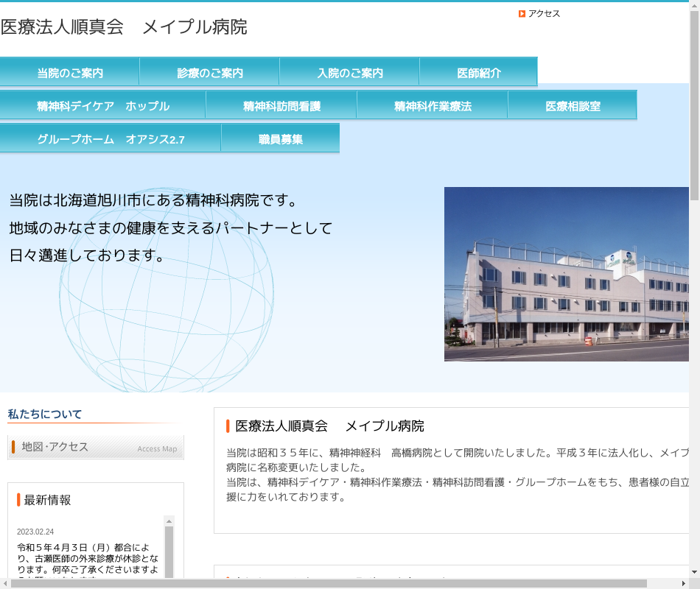Click the site title 医療法人順真会 メイプル病院
This screenshot has width=700, height=589.
pos(124,27)
